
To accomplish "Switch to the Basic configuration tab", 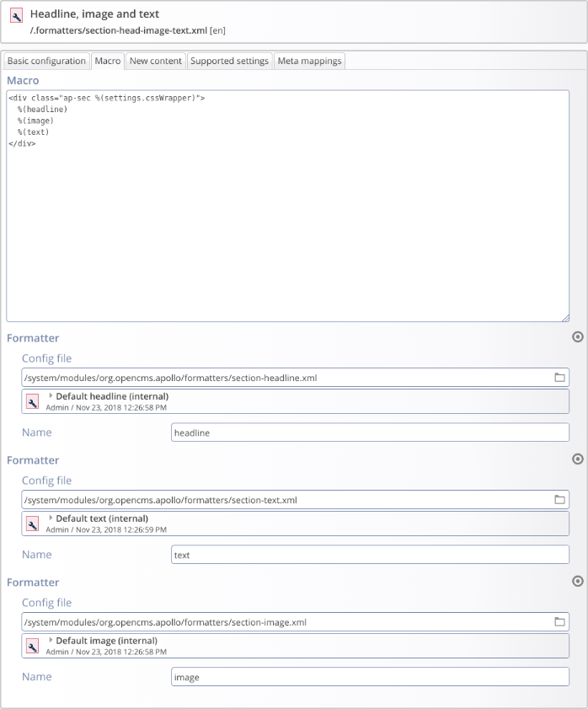I will pyautogui.click(x=46, y=61).
